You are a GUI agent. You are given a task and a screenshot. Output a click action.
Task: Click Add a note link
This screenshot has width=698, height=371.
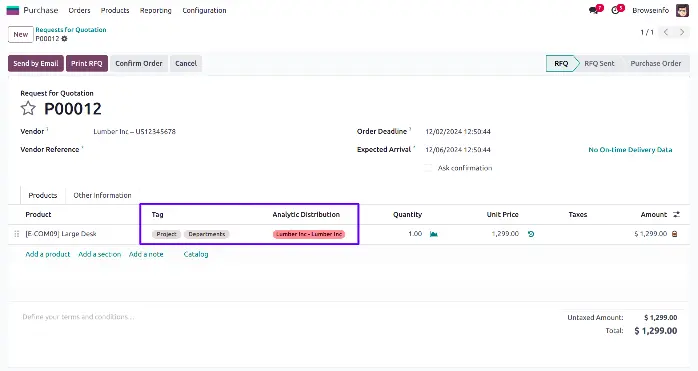pyautogui.click(x=146, y=254)
